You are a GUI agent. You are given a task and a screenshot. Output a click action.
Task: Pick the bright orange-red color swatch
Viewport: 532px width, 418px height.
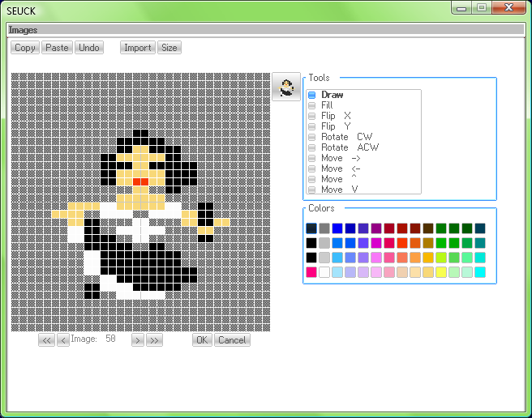(x=402, y=243)
